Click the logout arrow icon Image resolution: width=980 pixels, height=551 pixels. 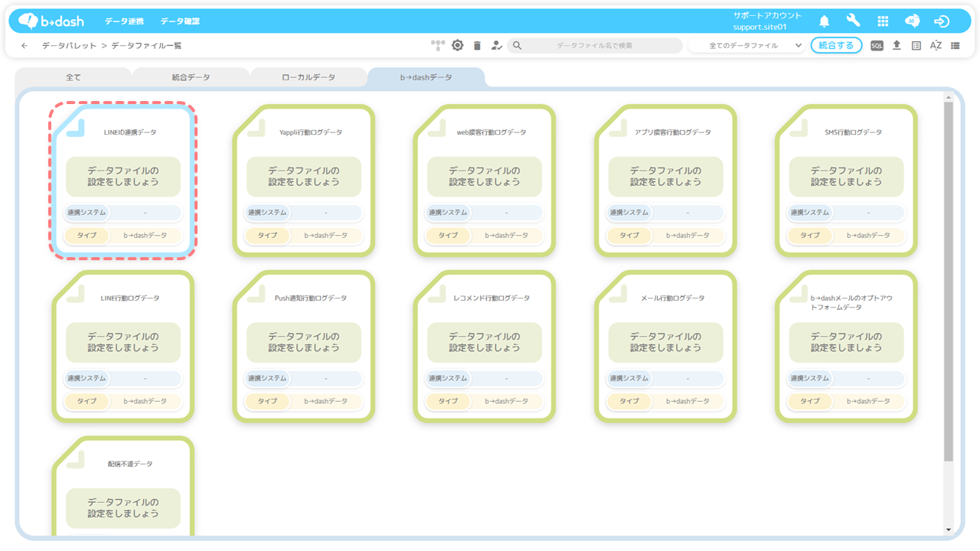pos(942,21)
